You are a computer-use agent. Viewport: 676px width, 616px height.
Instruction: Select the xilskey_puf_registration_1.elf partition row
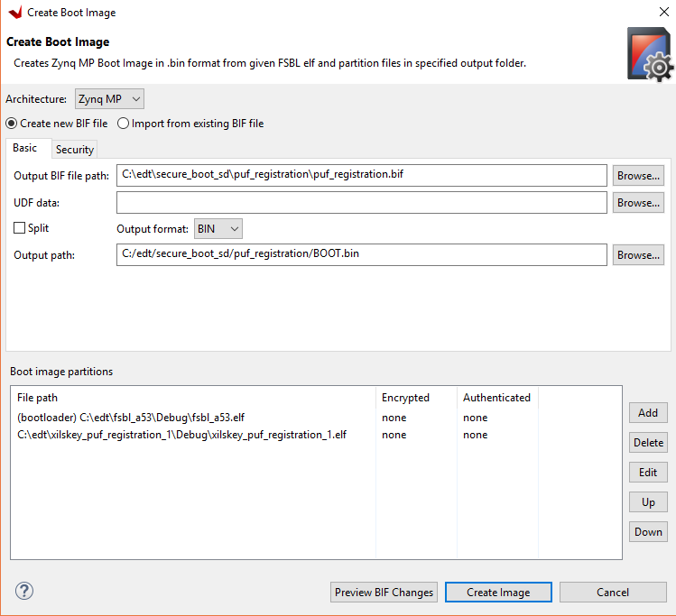pos(316,435)
